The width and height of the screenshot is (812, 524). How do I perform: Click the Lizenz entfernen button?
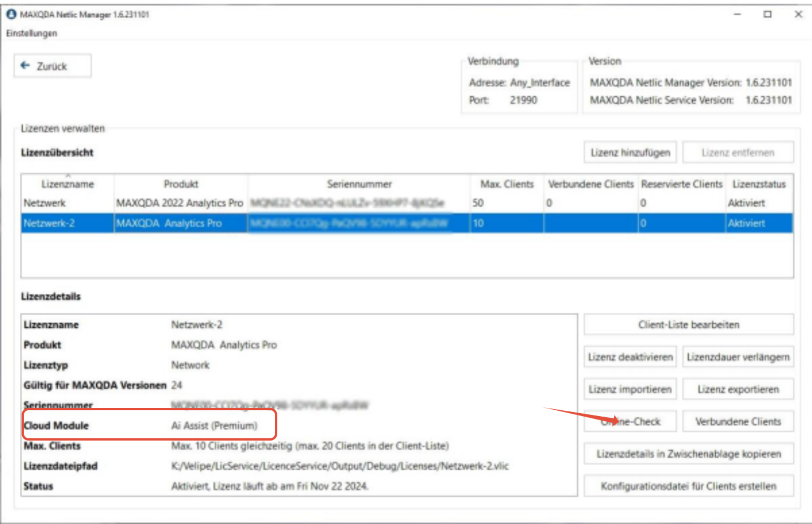(738, 152)
